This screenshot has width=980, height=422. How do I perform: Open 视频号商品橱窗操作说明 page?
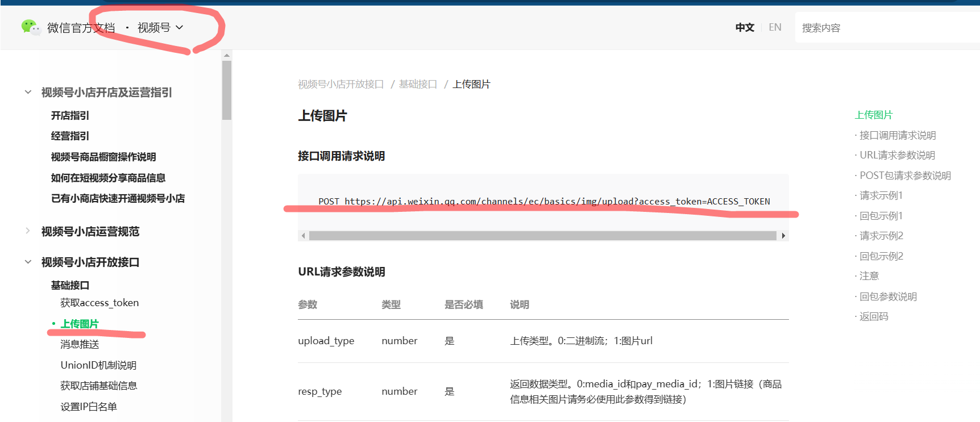pos(103,157)
